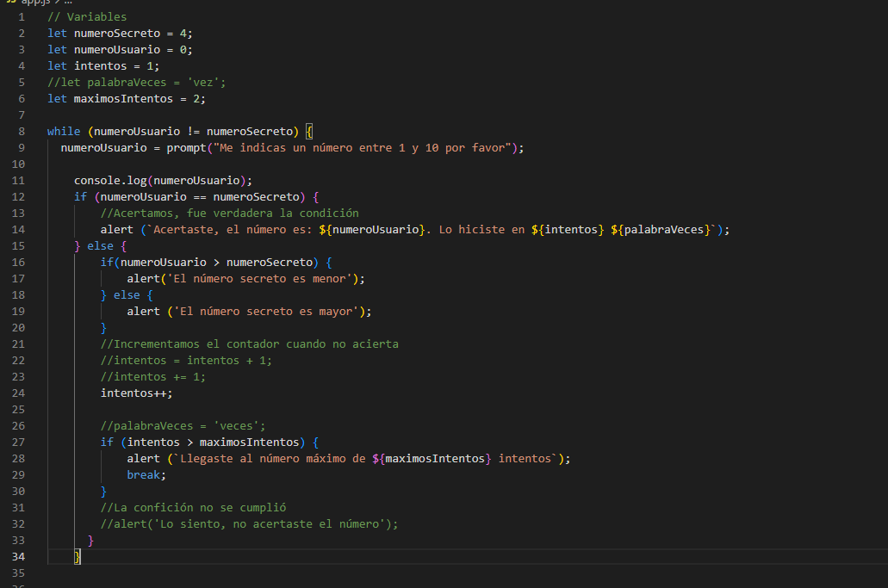Click the closing brace on line 20

[103, 328]
